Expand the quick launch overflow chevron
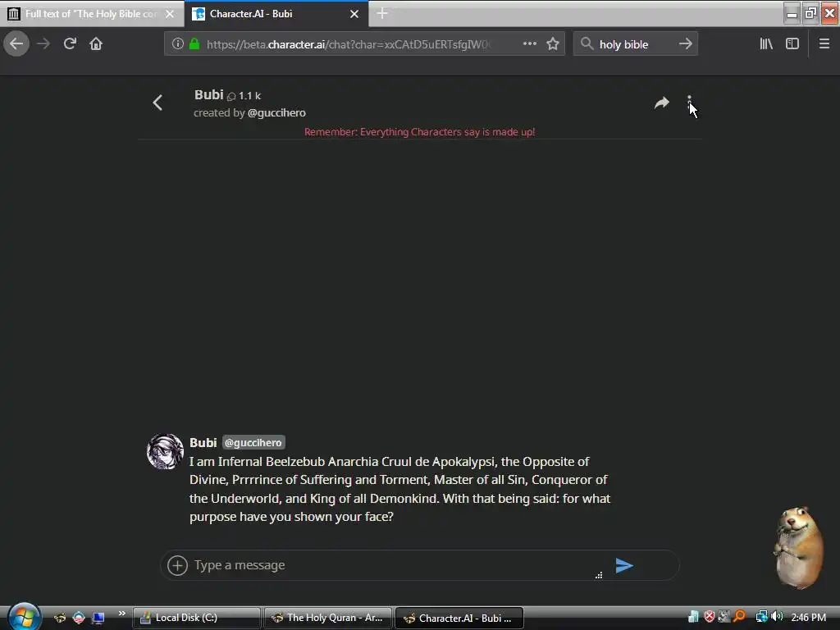 (121, 613)
